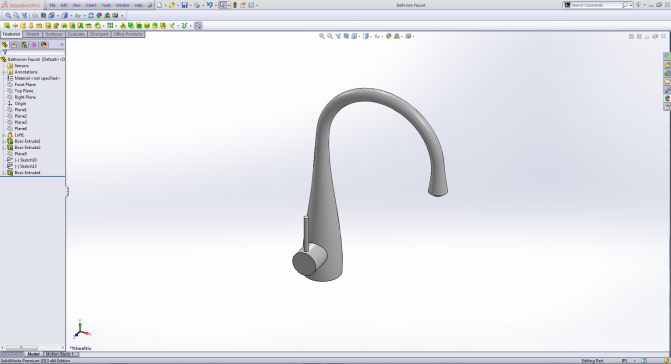671x364 pixels.
Task: Click the Save icon in top toolbar
Action: pyautogui.click(x=184, y=5)
